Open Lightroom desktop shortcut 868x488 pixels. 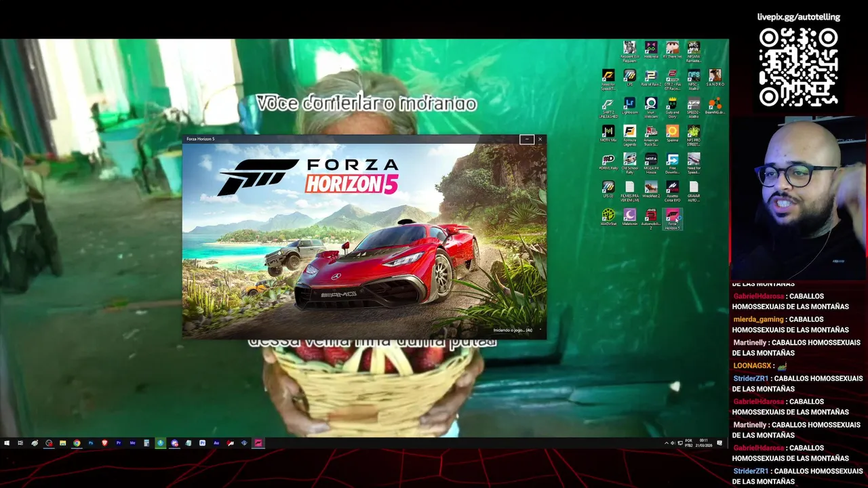(629, 106)
